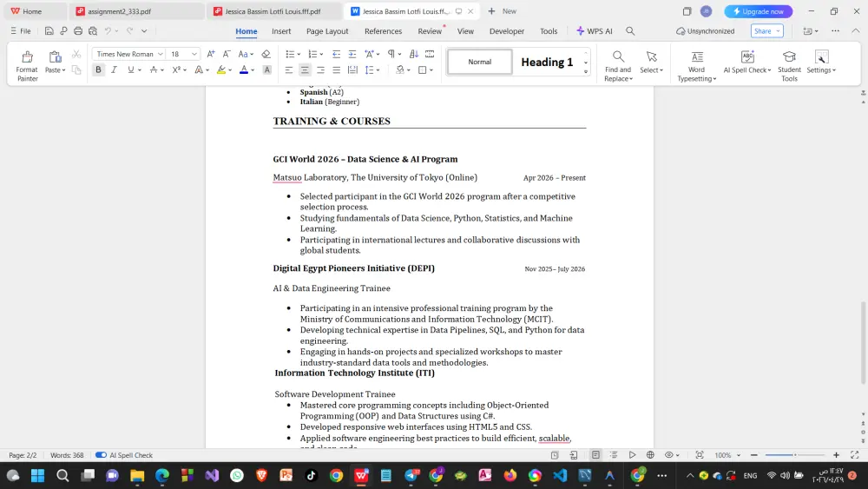Screen dimensions: 868x489
Task: Click the Undo arrow
Action: pyautogui.click(x=108, y=31)
